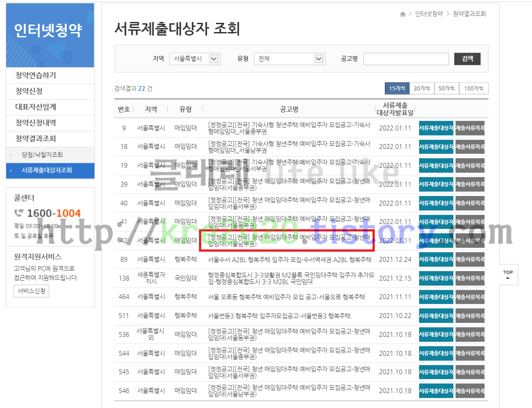Click 제출서류목록 button for row 546
Viewport: 532px width, 408px height.
pyautogui.click(x=470, y=391)
